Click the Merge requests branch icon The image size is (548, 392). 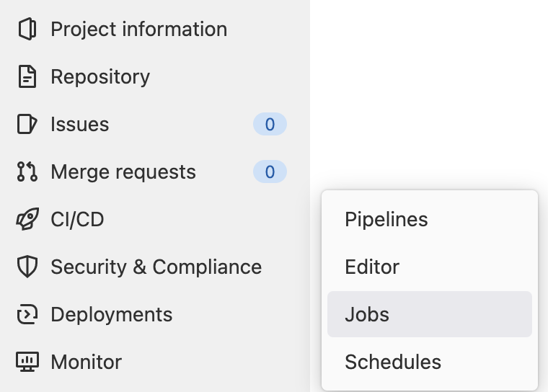27,172
